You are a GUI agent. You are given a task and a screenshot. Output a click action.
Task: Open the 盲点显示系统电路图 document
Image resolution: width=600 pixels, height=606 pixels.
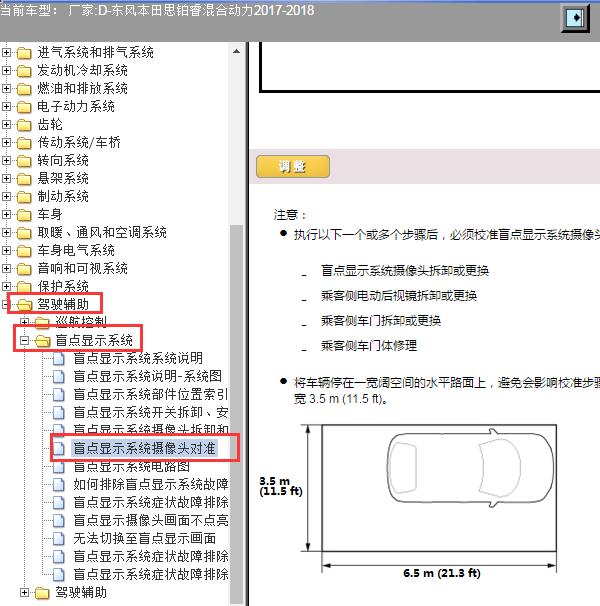pyautogui.click(x=131, y=466)
